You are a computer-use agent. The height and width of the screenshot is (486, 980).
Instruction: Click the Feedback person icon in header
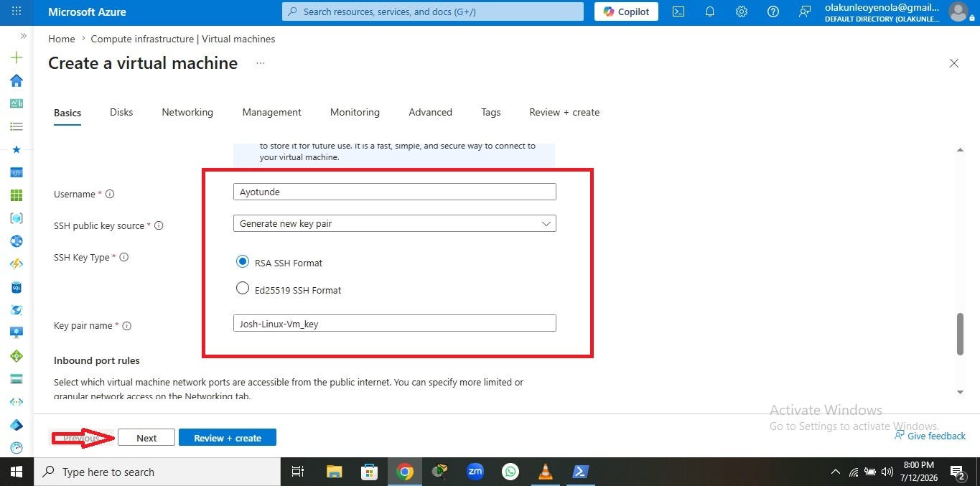[x=805, y=11]
